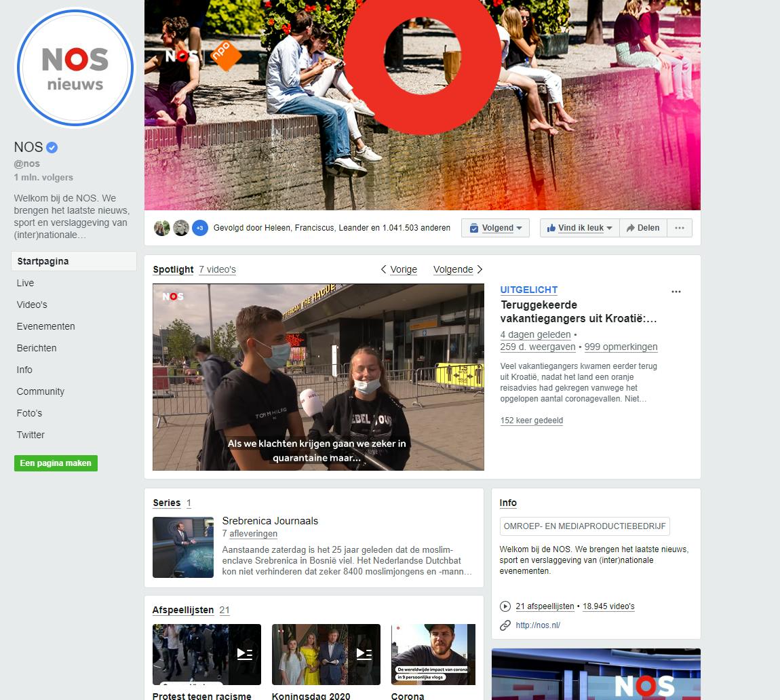Open the 999 opmerkingen link
This screenshot has height=700, width=780.
(x=620, y=347)
